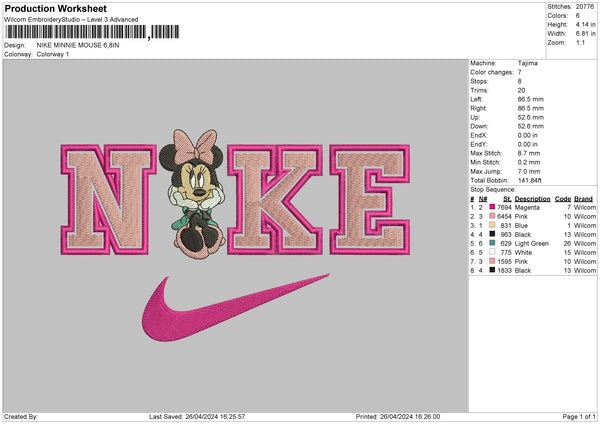Click the 'Page 1 of 1' indicator
This screenshot has width=600, height=424.
579,416
